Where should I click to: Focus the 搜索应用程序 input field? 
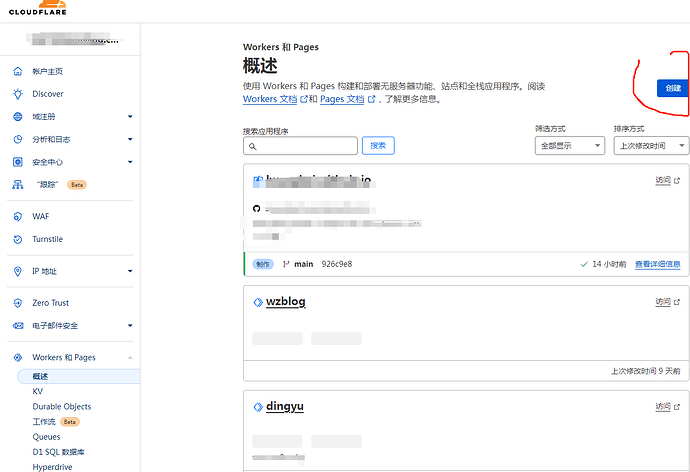pos(300,146)
